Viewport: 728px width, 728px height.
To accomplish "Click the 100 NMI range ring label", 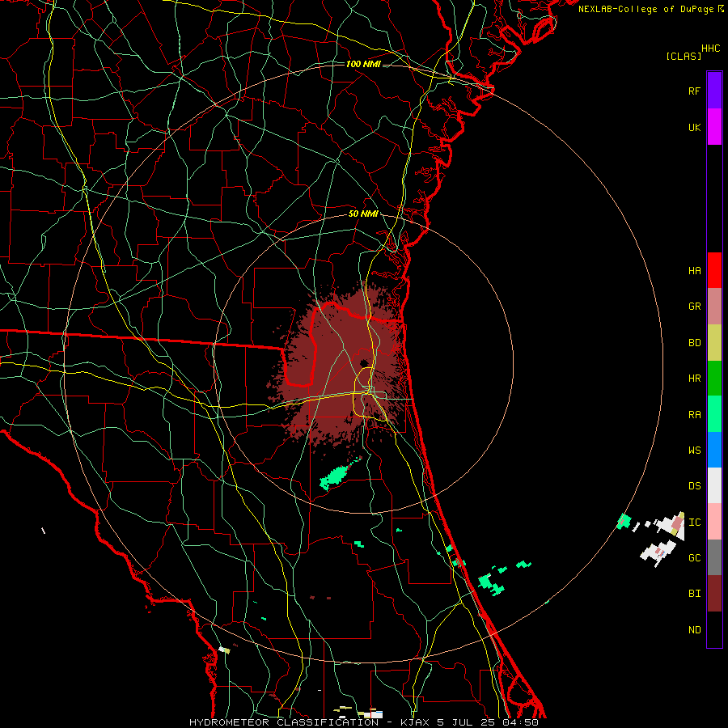I will point(363,64).
